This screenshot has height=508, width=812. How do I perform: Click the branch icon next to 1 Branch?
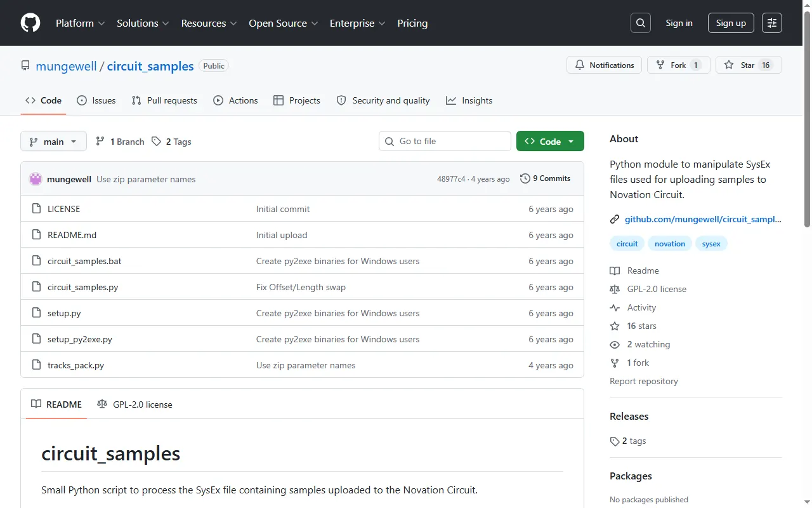pyautogui.click(x=100, y=141)
